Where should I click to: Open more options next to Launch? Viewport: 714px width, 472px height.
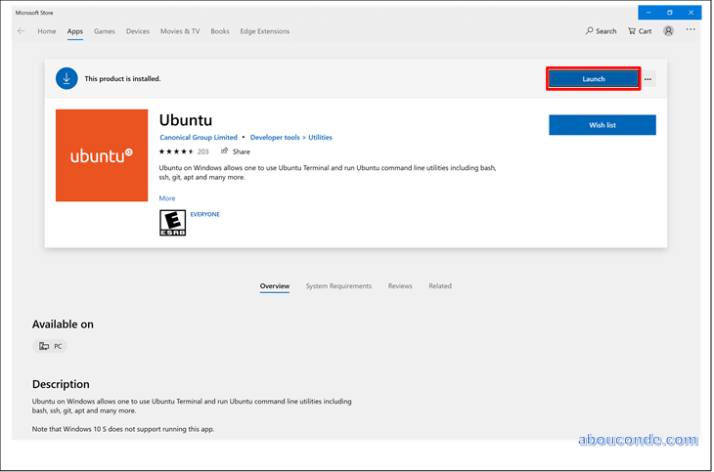pos(648,79)
